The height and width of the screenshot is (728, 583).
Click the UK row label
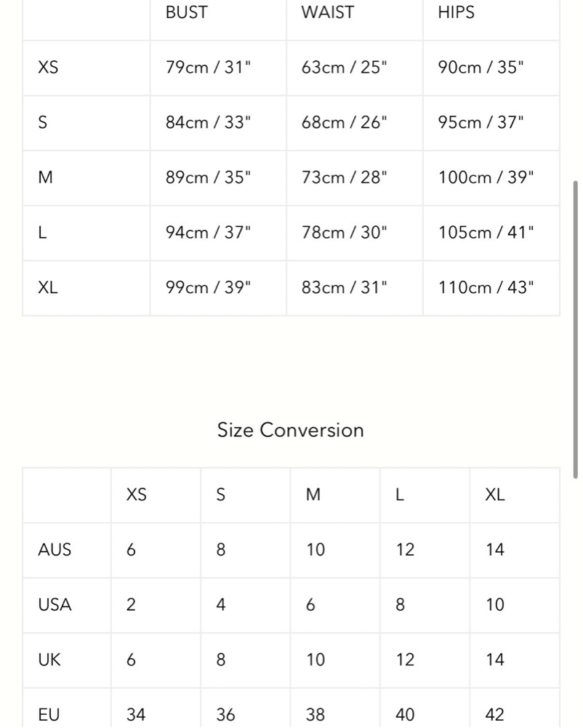tap(49, 660)
